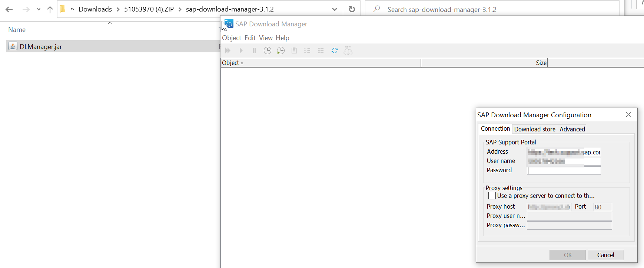Refresh the Explorer folder view
Image resolution: width=644 pixels, height=268 pixels.
pos(352,9)
